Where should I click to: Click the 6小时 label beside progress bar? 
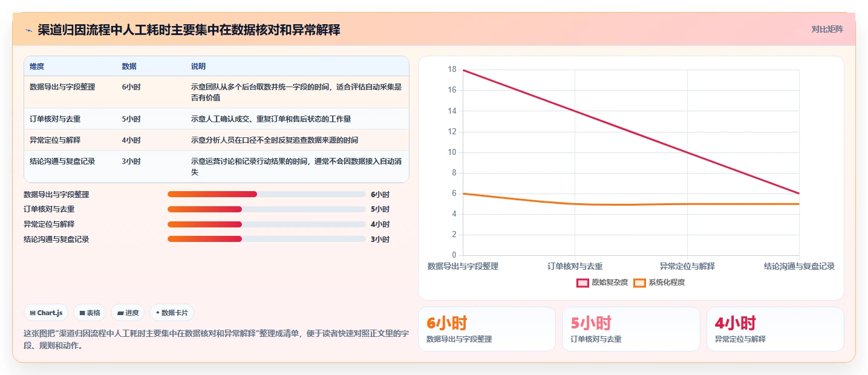pyautogui.click(x=380, y=195)
